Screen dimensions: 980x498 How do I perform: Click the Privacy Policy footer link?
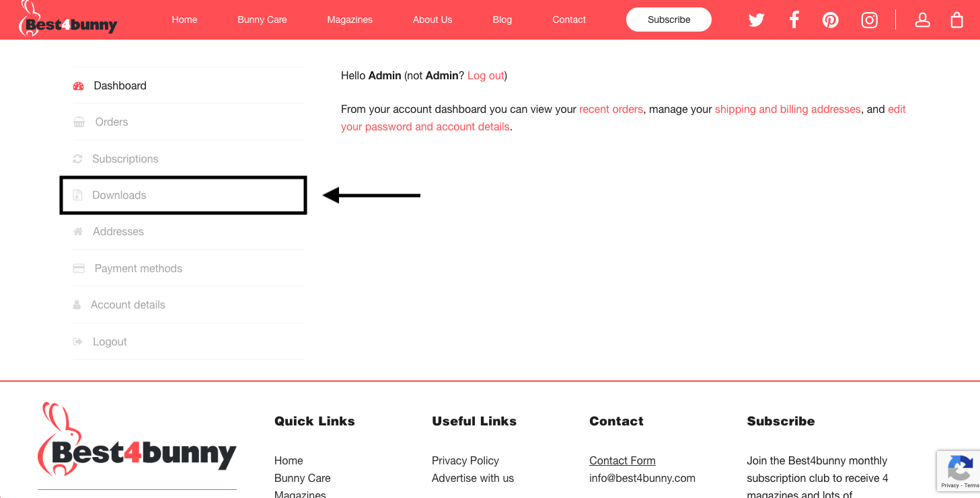point(465,460)
